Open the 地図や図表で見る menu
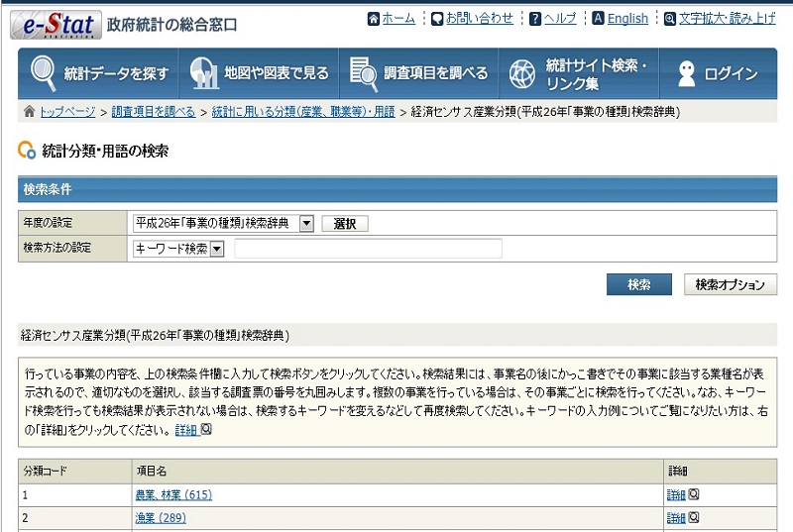 (x=259, y=73)
